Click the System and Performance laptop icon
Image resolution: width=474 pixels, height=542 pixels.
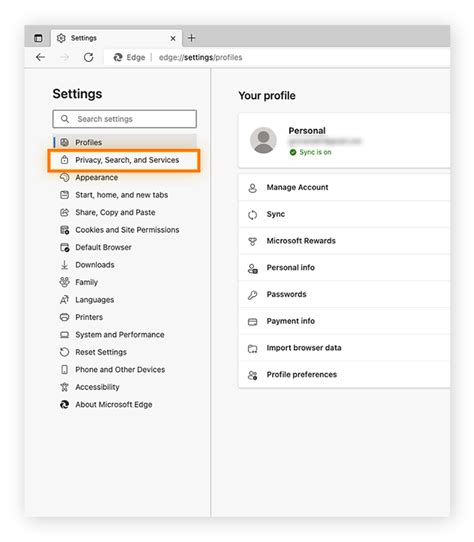(x=64, y=335)
